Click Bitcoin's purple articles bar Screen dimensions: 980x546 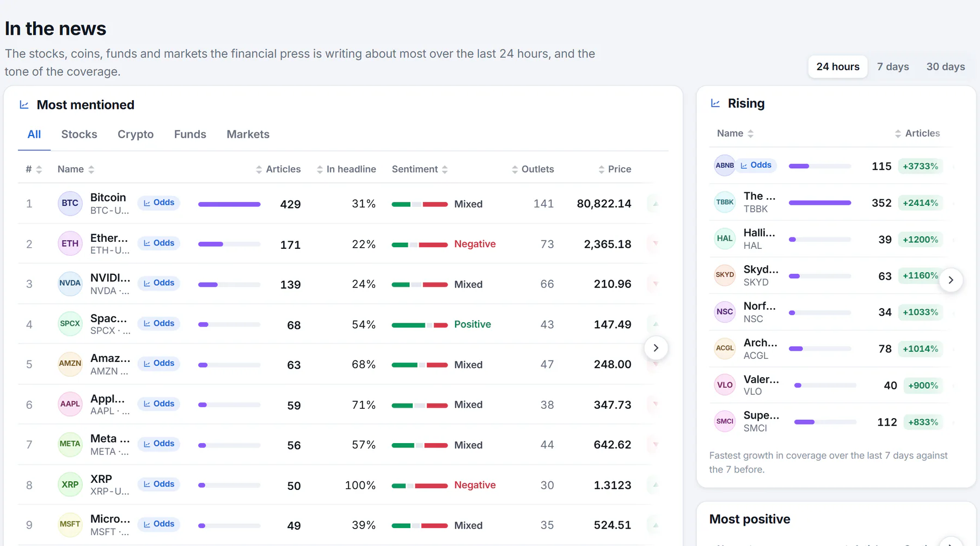pyautogui.click(x=229, y=204)
